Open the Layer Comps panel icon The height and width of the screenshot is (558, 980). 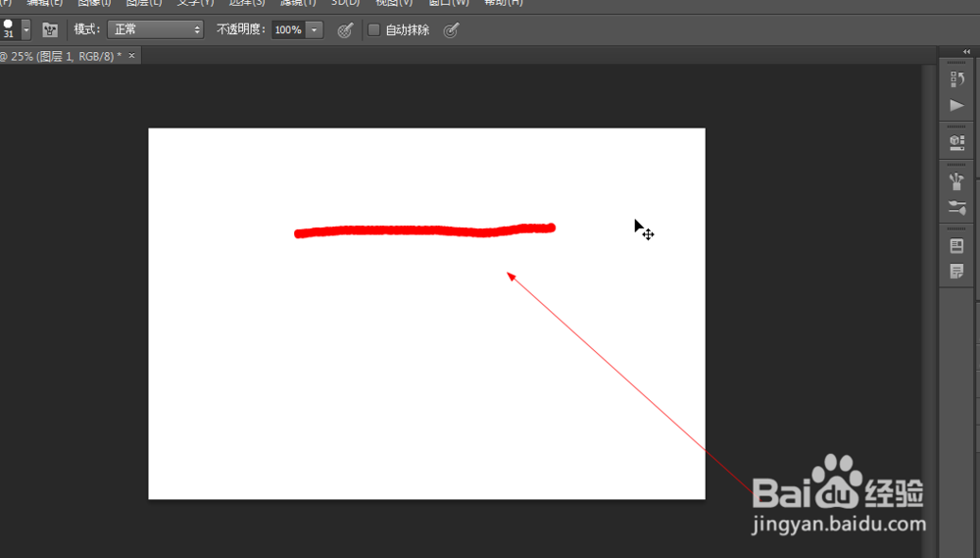956,245
